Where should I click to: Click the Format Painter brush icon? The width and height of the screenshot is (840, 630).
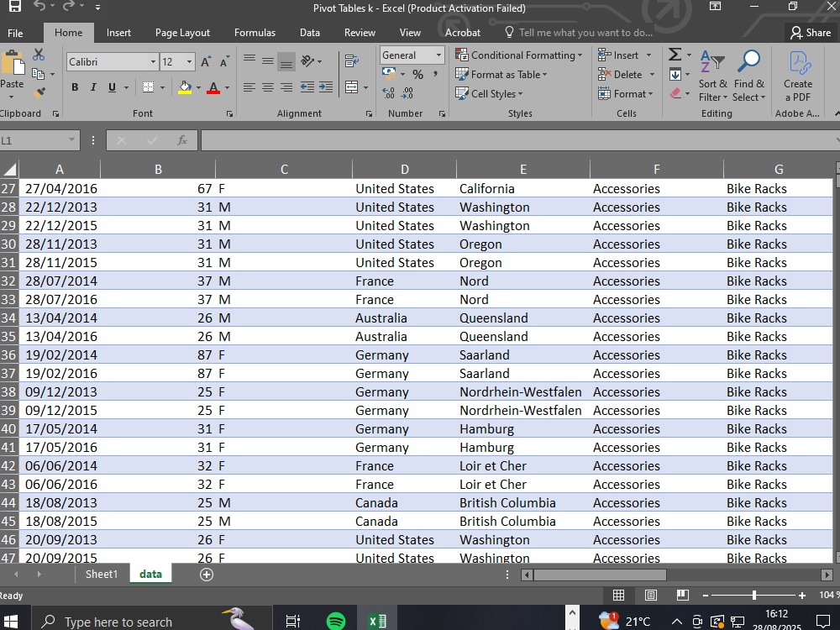[x=38, y=93]
